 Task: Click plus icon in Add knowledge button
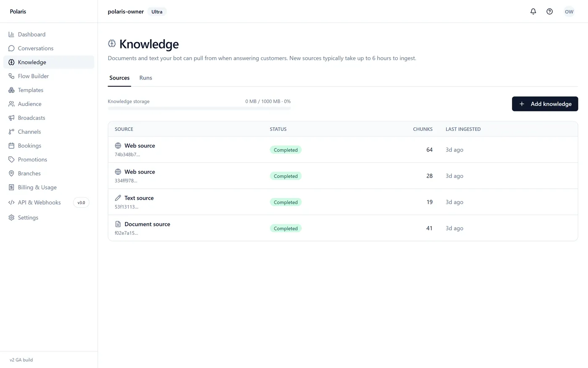click(522, 104)
